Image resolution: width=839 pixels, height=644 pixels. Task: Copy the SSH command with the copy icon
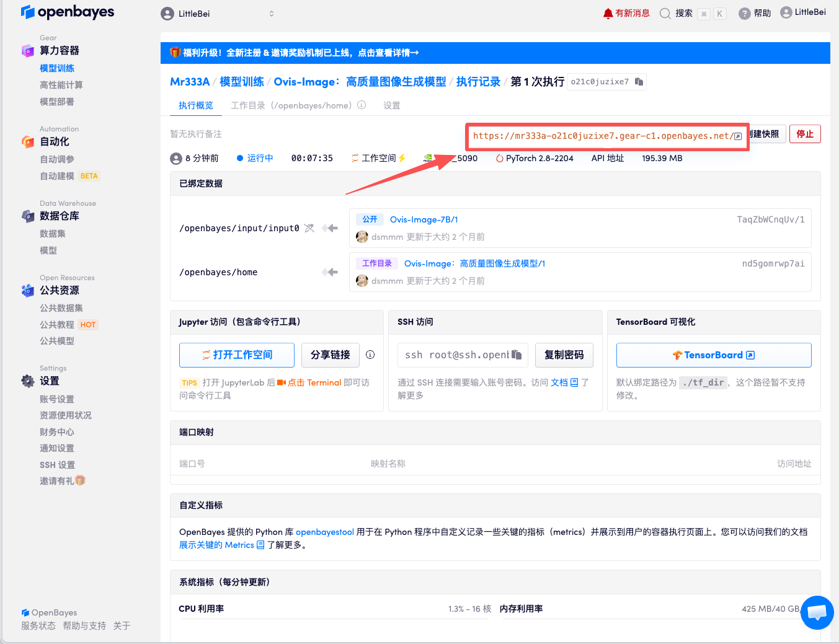(x=517, y=355)
